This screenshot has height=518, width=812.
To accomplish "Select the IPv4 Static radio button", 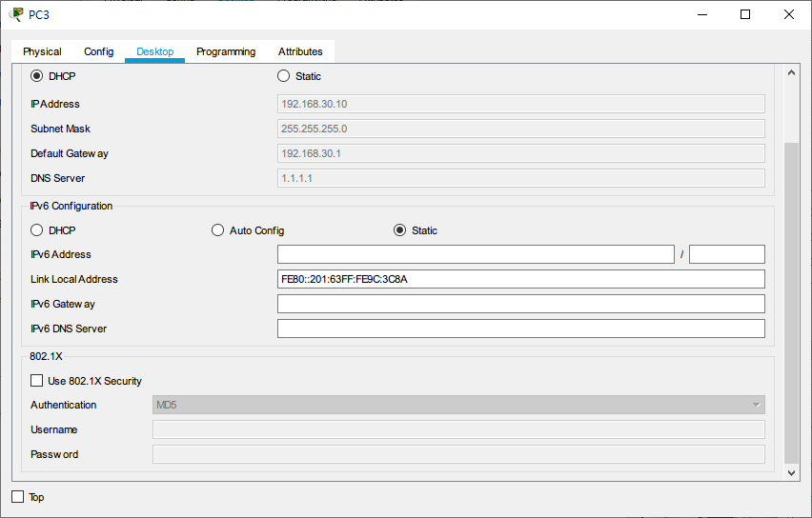I will click(x=284, y=76).
